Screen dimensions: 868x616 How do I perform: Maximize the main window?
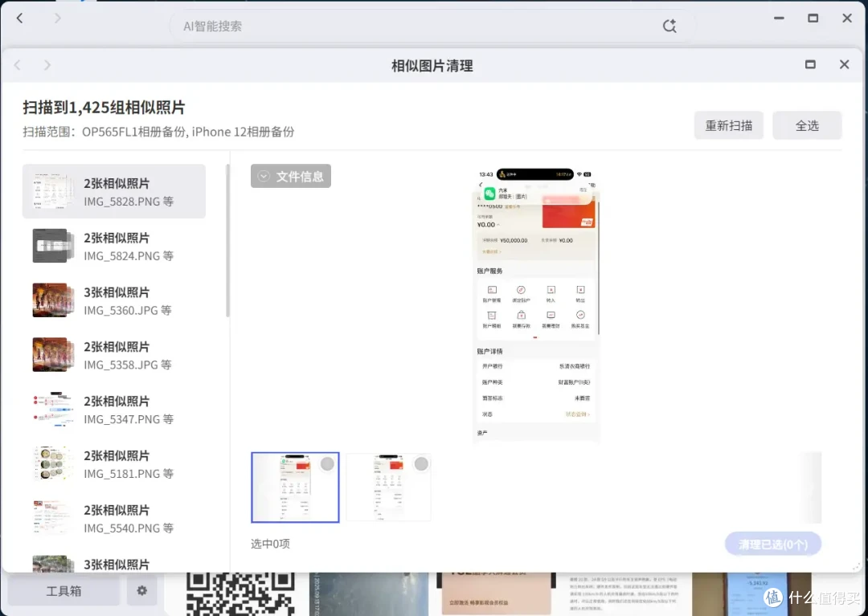[x=813, y=18]
